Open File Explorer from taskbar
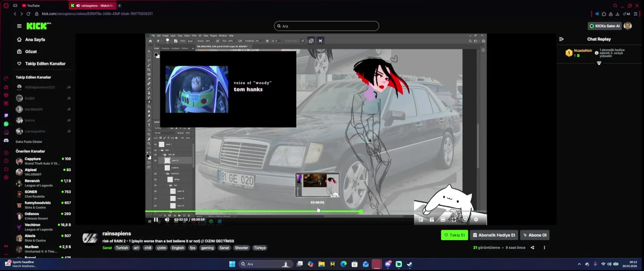Screen dimensions: 644x271 click(x=321, y=264)
